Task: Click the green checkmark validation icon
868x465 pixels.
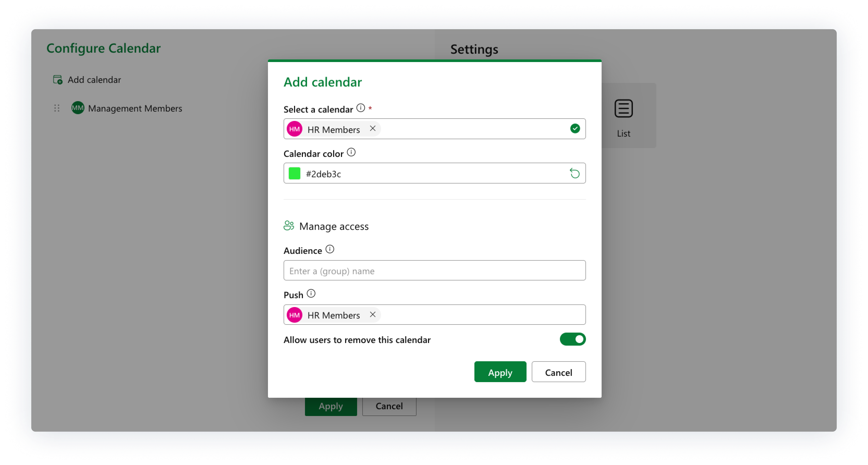Action: coord(575,129)
